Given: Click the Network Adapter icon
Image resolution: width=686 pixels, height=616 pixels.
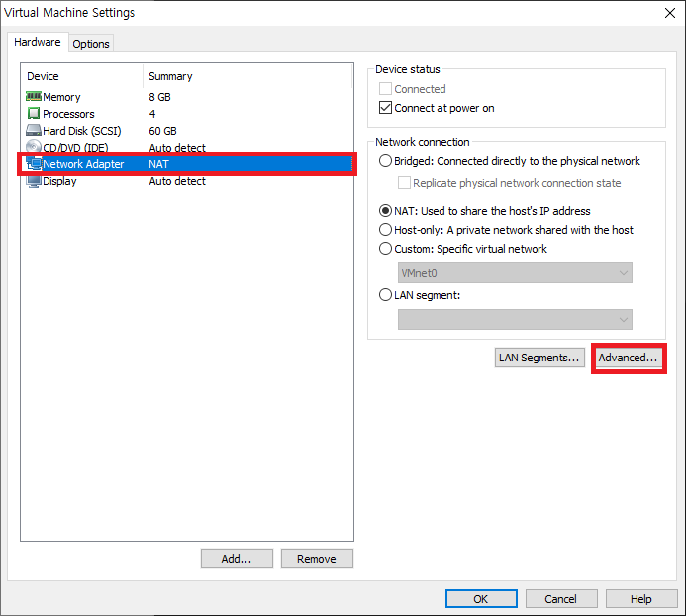Looking at the screenshot, I should pos(34,164).
